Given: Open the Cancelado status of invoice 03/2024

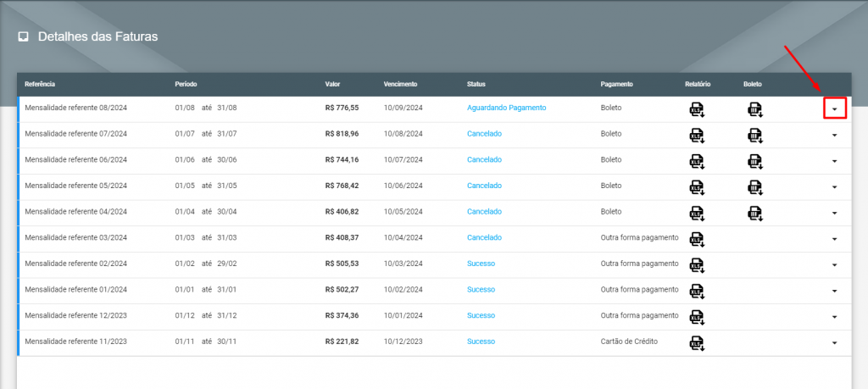Looking at the screenshot, I should (484, 237).
